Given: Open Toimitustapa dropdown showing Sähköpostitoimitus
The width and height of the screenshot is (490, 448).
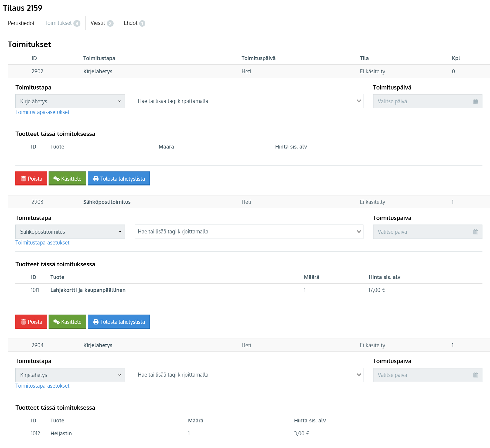Looking at the screenshot, I should (x=70, y=232).
